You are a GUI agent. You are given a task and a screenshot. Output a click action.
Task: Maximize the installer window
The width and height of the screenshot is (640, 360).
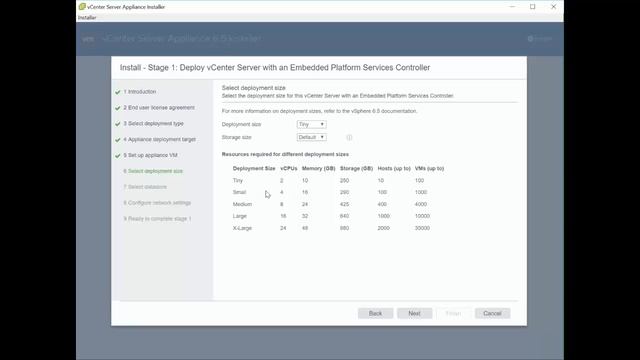pos(533,7)
